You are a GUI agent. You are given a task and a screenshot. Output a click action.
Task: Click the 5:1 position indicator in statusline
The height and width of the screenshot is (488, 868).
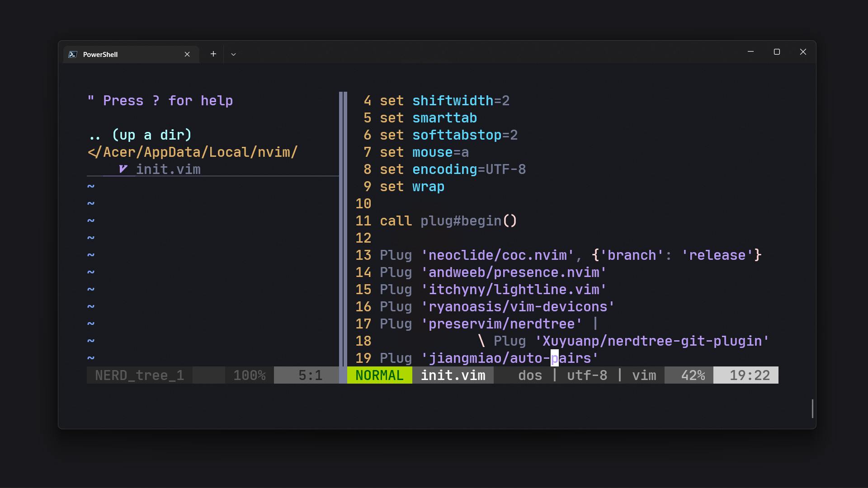tap(310, 375)
